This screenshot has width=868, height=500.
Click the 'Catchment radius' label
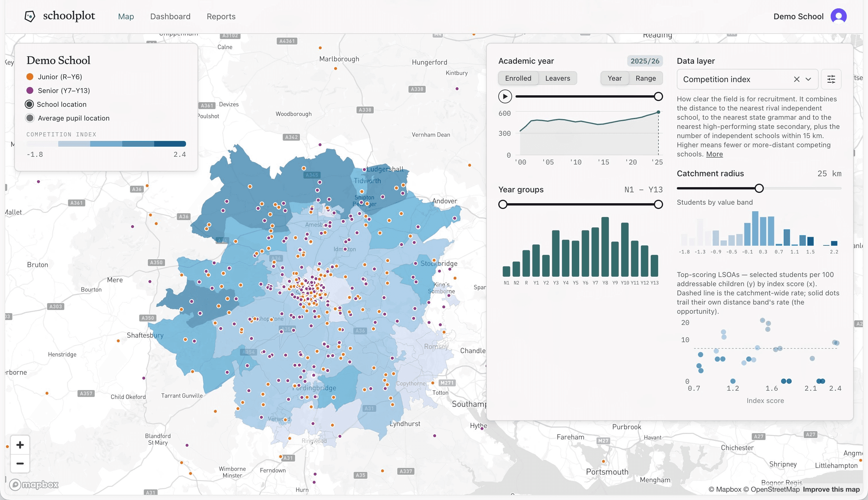(710, 173)
